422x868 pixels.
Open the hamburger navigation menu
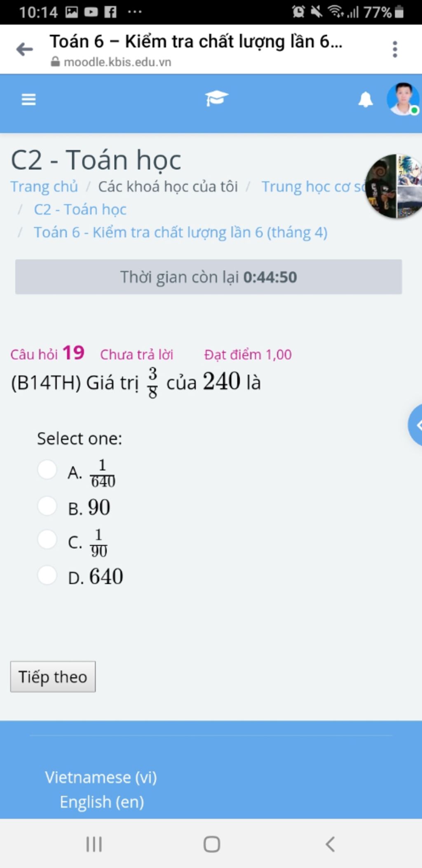(x=28, y=99)
